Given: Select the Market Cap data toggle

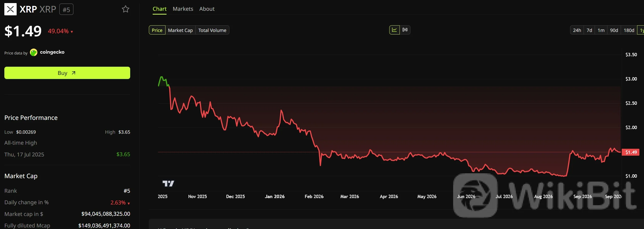Looking at the screenshot, I should [x=180, y=30].
